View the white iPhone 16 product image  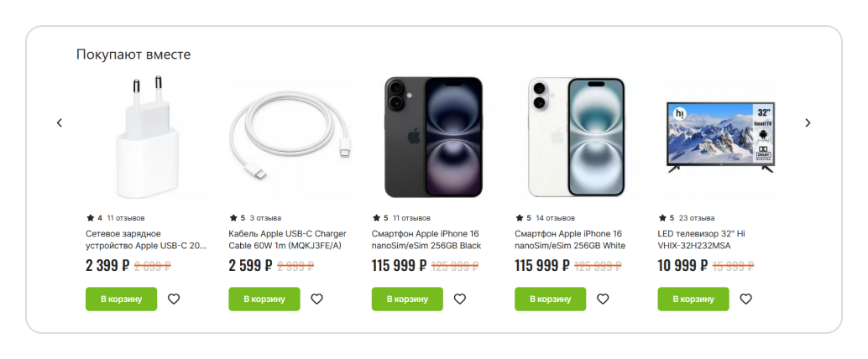576,138
